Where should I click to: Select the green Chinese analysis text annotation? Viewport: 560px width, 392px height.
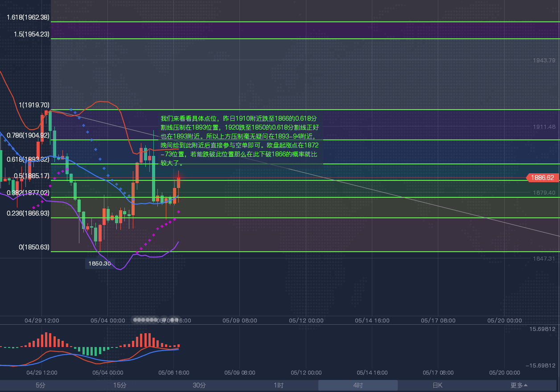pos(239,141)
